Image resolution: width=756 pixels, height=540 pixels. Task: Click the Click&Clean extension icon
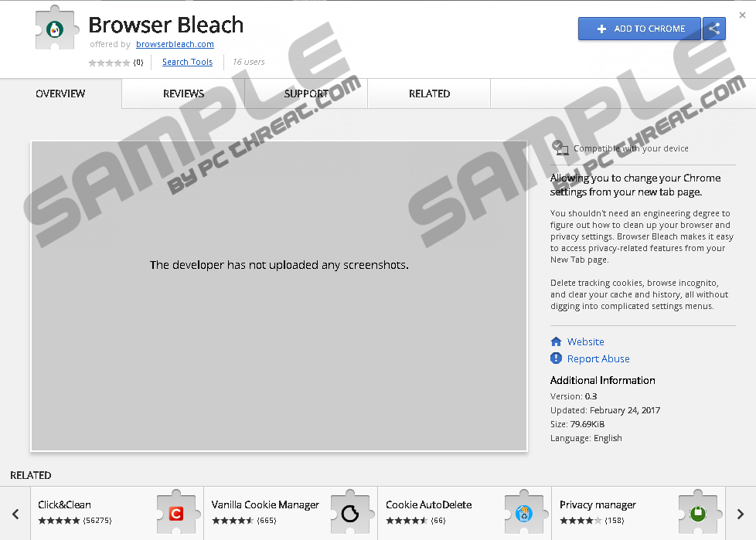point(175,513)
